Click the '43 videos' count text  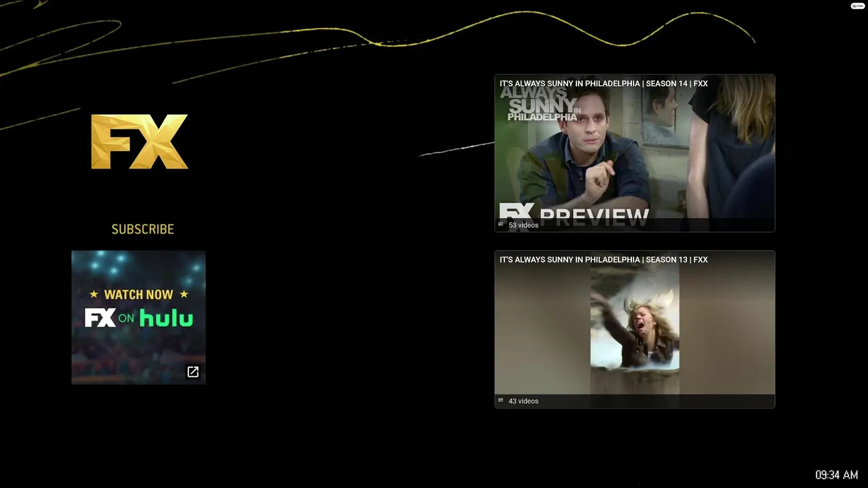524,401
